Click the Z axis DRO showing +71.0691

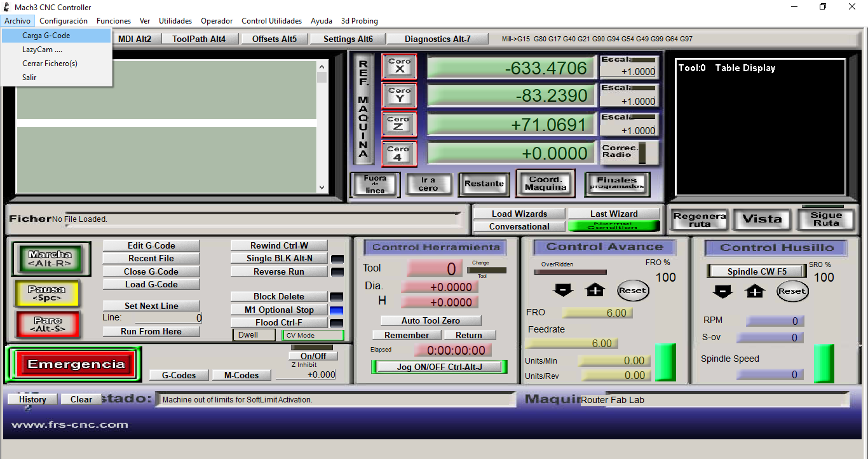point(512,125)
